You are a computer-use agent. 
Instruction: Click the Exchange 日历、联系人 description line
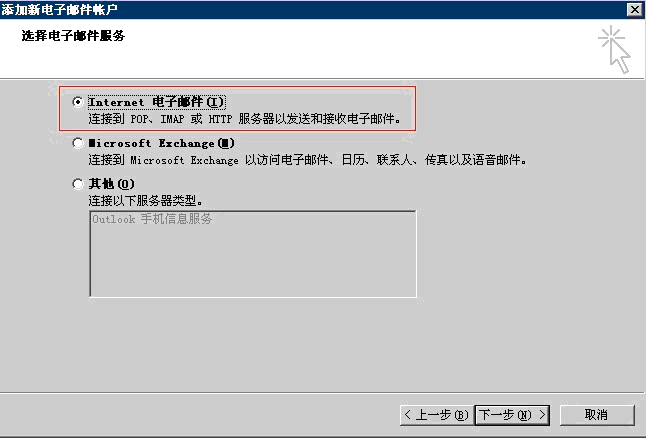(307, 159)
